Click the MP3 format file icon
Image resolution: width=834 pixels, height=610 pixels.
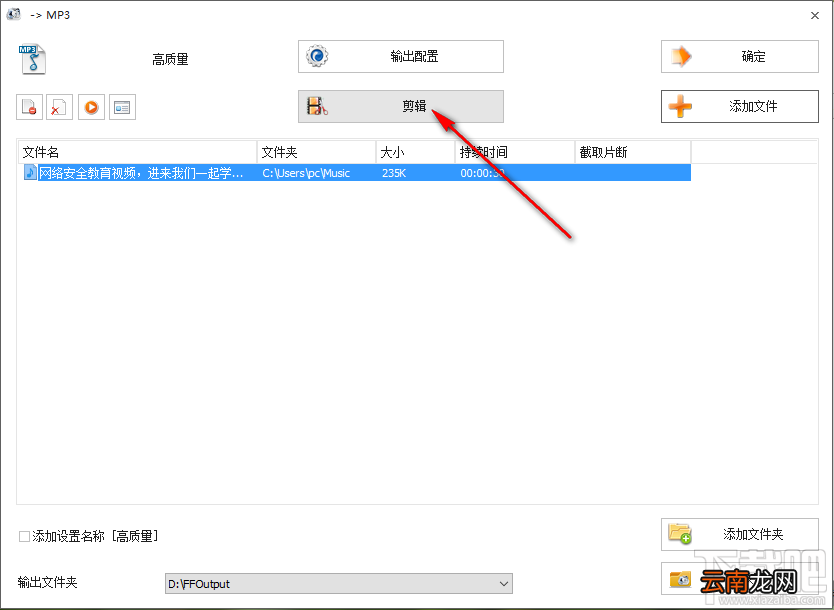tap(32, 59)
